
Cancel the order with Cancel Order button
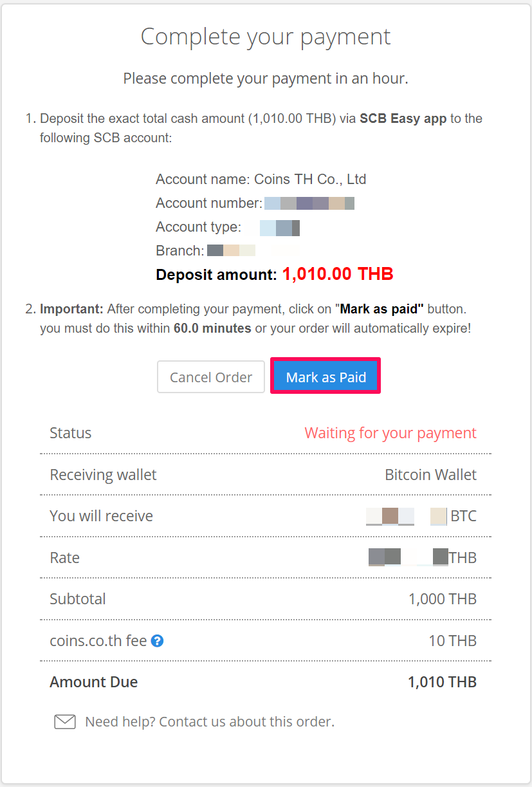[211, 376]
